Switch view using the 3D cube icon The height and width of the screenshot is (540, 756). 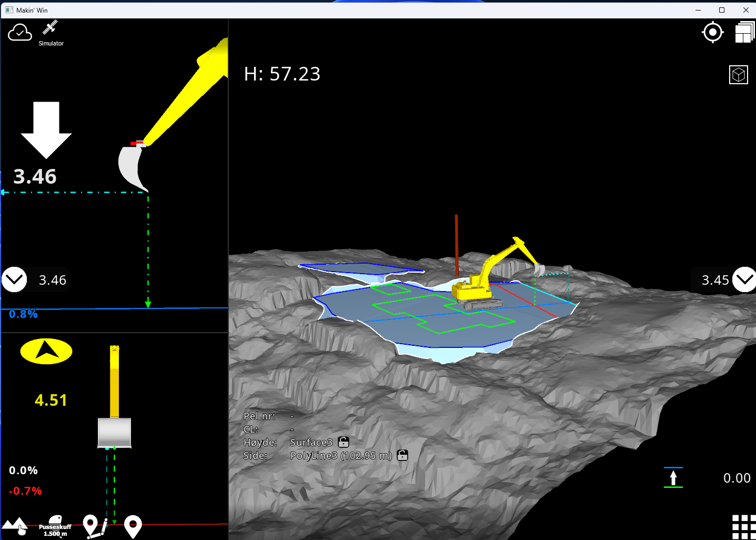pyautogui.click(x=739, y=75)
